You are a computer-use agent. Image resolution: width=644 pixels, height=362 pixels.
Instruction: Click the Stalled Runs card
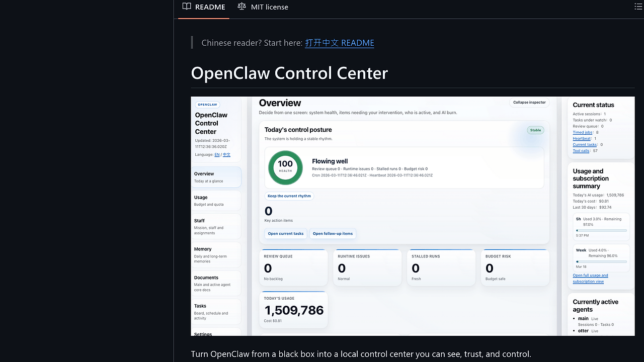[441, 267]
